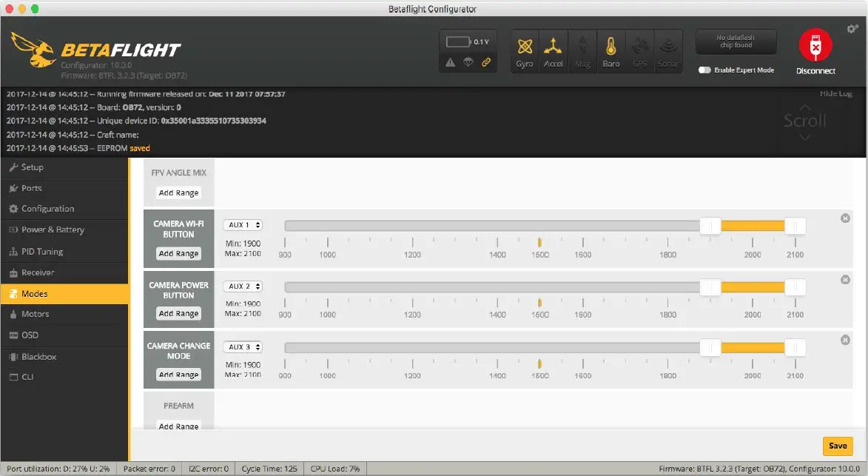Screen dimensions: 868x476
Task: Click the red Disconnect USB icon
Action: click(815, 45)
